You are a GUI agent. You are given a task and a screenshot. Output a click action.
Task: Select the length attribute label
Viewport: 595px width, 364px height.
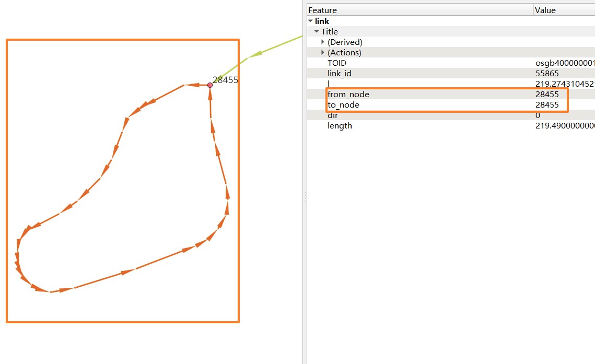[340, 126]
